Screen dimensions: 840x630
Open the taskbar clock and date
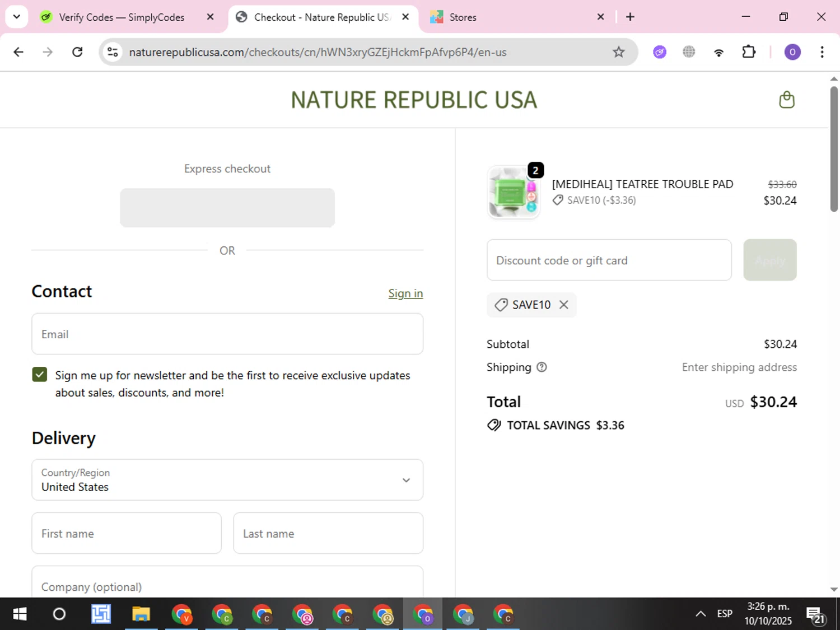coord(768,614)
